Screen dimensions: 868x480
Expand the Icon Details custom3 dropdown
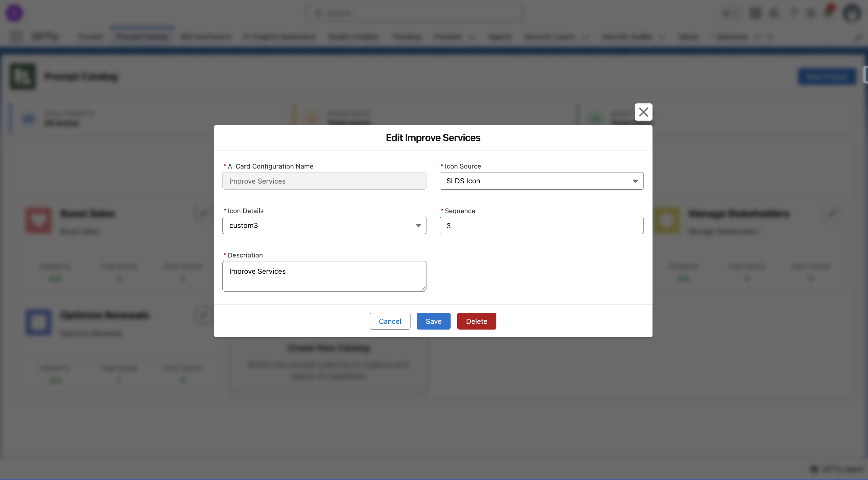pos(324,226)
